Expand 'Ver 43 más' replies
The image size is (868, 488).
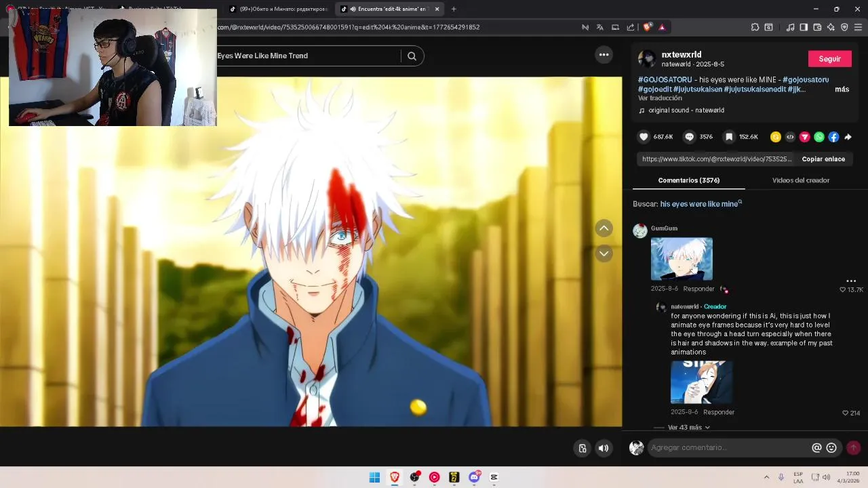[689, 428]
